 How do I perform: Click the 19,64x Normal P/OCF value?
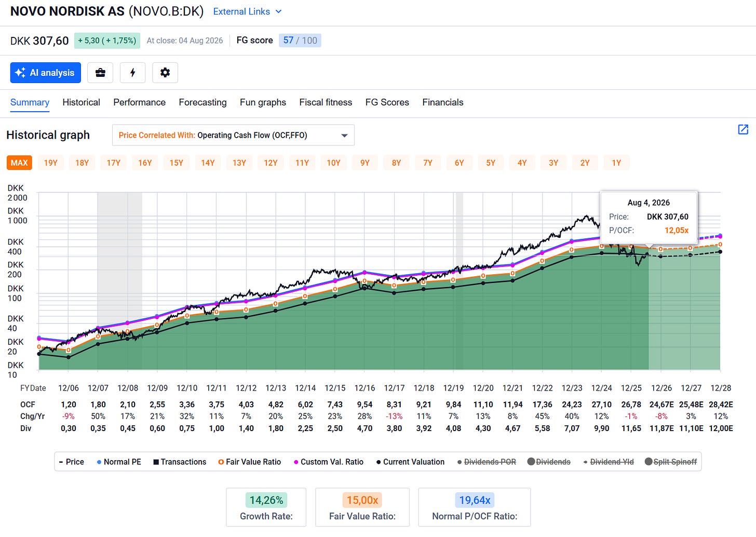[x=475, y=500]
